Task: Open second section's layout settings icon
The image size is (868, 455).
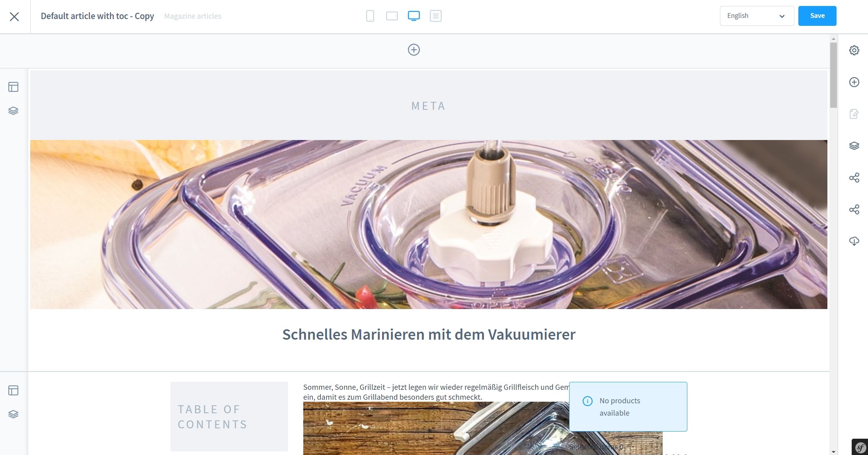Action: (13, 391)
